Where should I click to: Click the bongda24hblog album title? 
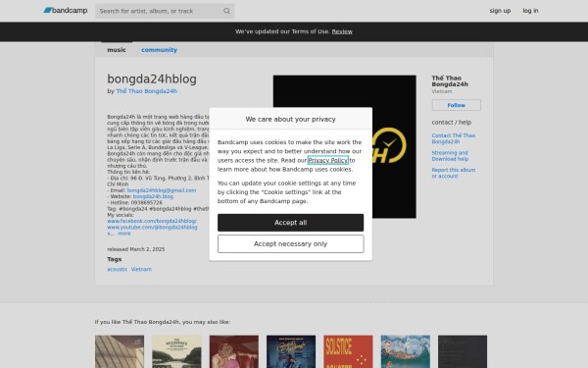tap(152, 79)
